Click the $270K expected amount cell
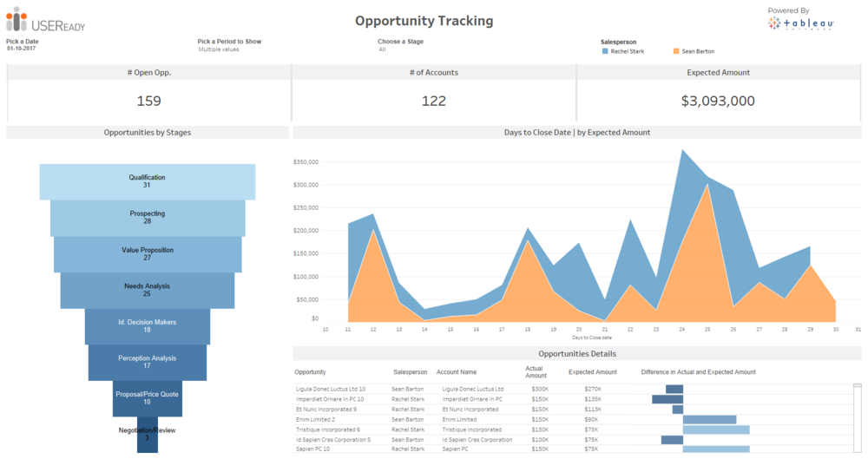The width and height of the screenshot is (868, 459). (592, 390)
